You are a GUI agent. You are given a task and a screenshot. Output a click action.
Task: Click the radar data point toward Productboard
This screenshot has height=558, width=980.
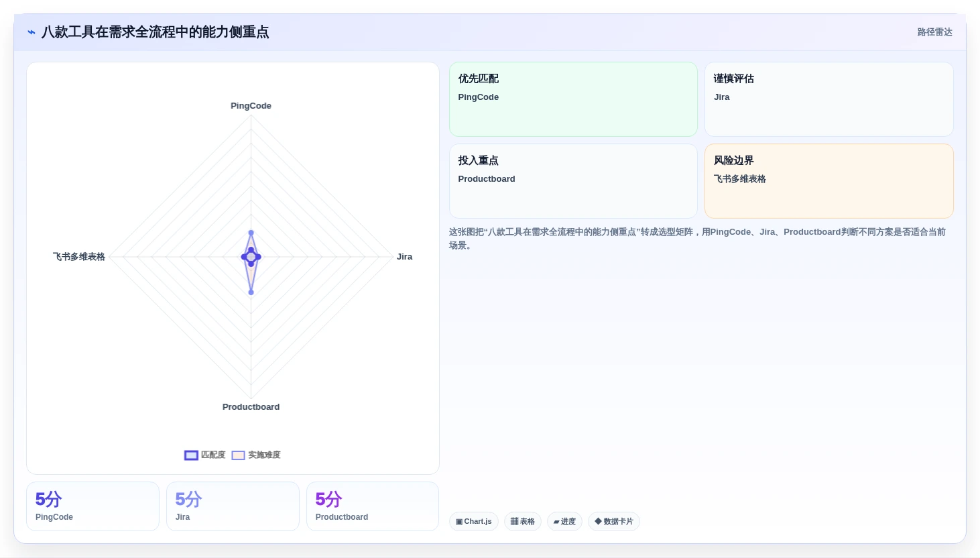pos(251,292)
